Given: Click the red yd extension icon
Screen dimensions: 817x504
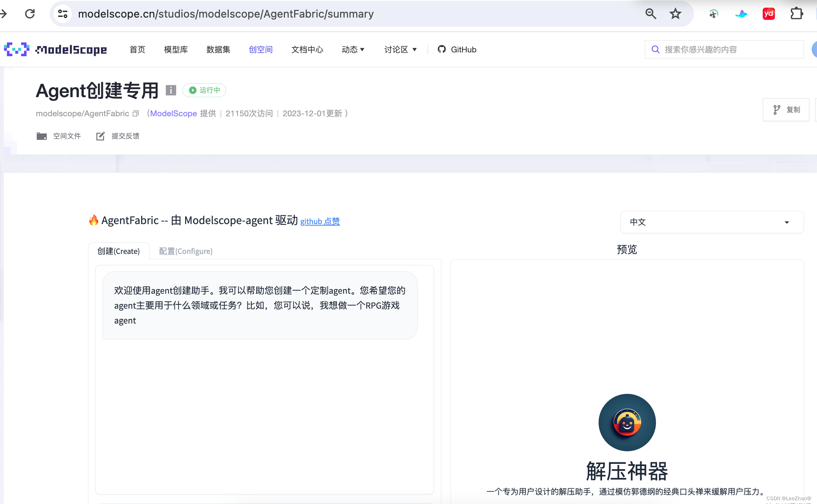Looking at the screenshot, I should (768, 14).
